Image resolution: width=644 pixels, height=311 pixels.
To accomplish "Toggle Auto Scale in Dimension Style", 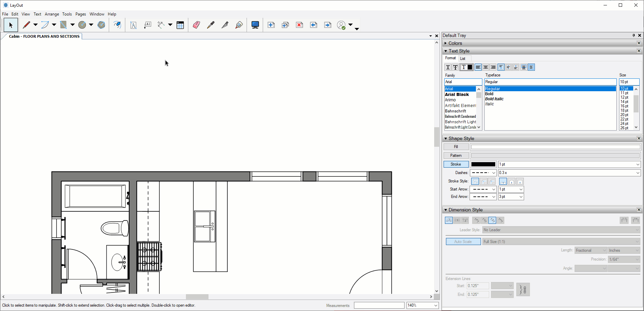I will point(463,242).
